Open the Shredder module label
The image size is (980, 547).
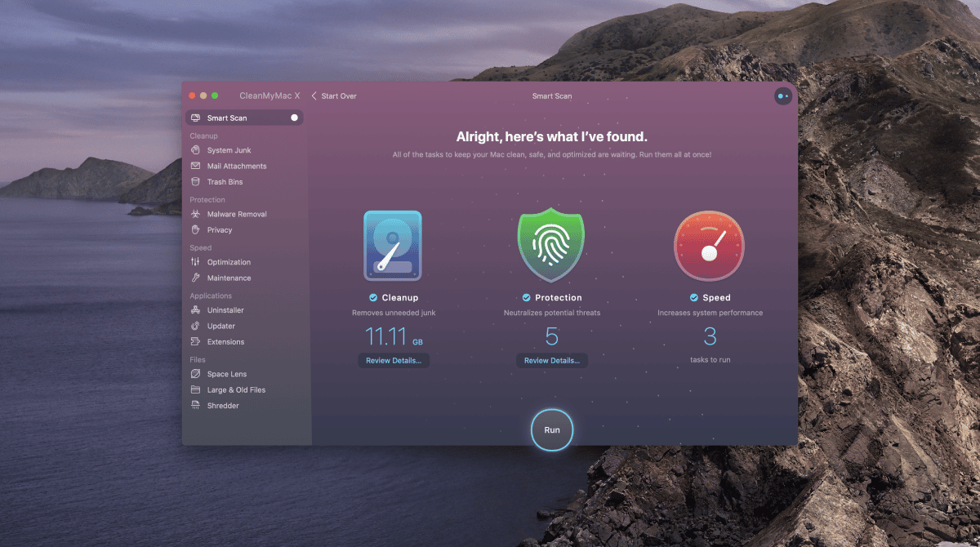coord(223,406)
